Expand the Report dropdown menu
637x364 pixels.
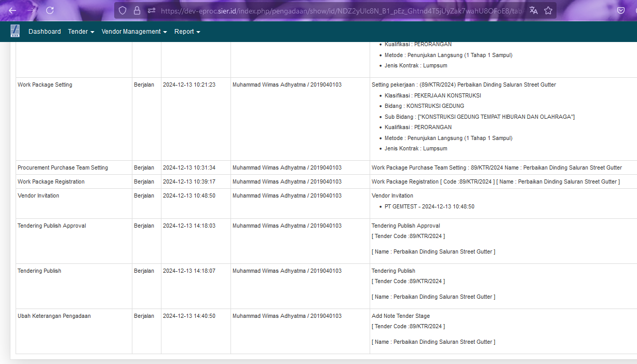[187, 32]
